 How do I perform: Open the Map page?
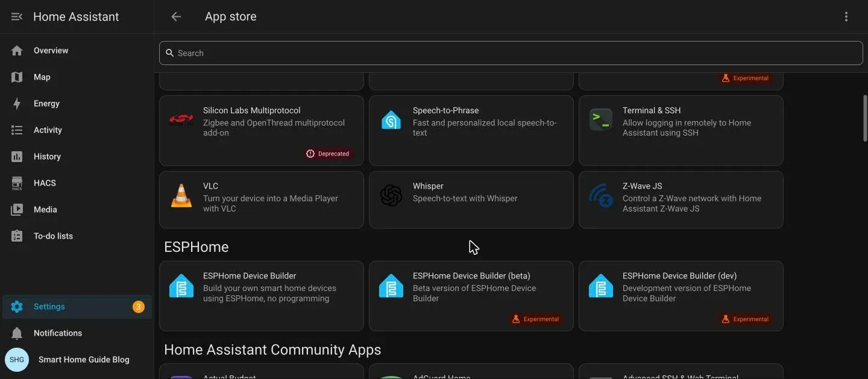pos(77,77)
